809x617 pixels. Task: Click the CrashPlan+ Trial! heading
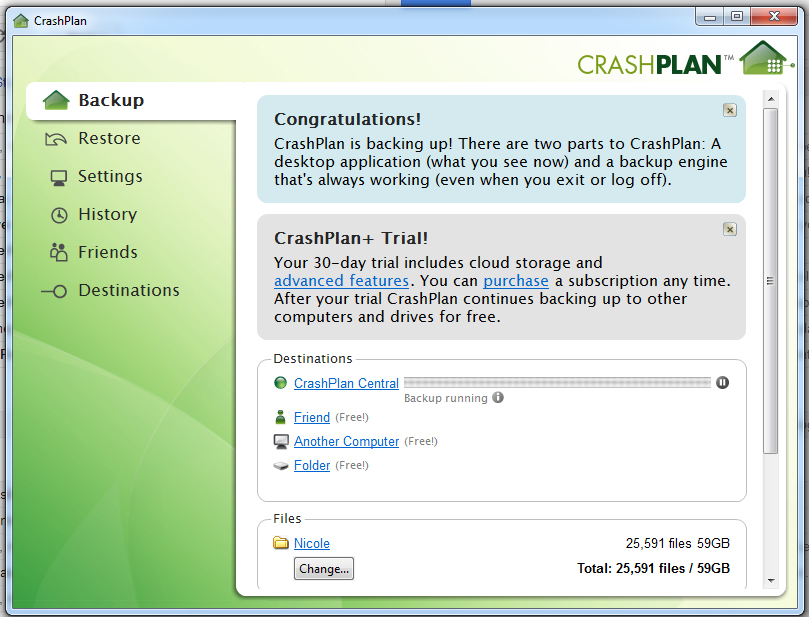click(351, 238)
